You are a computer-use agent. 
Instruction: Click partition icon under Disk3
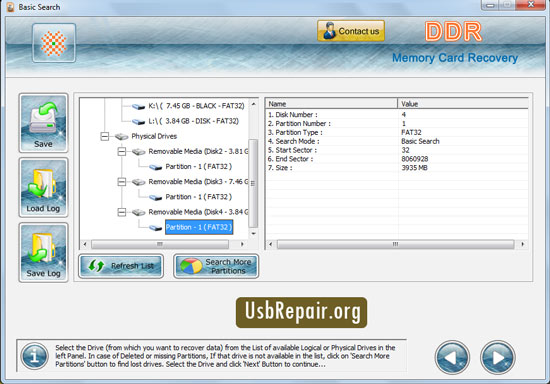tap(155, 197)
